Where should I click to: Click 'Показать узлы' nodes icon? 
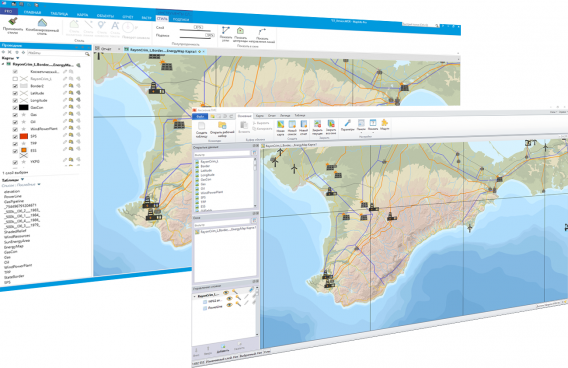226,30
